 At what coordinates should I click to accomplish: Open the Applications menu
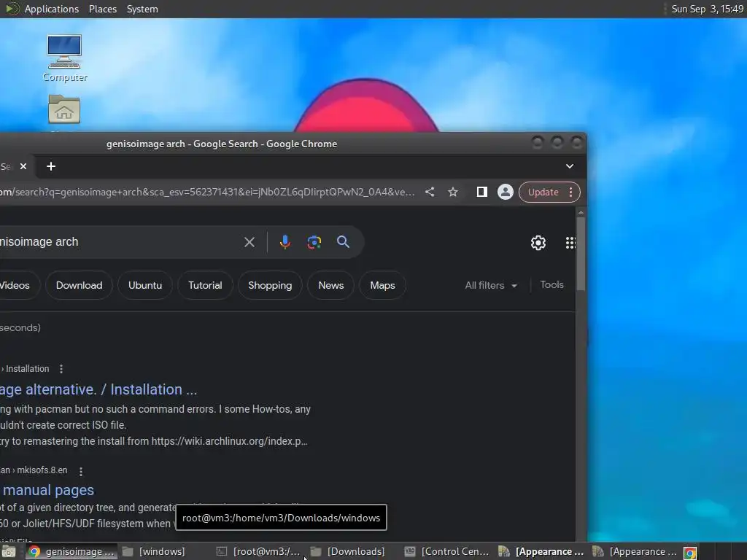point(52,9)
